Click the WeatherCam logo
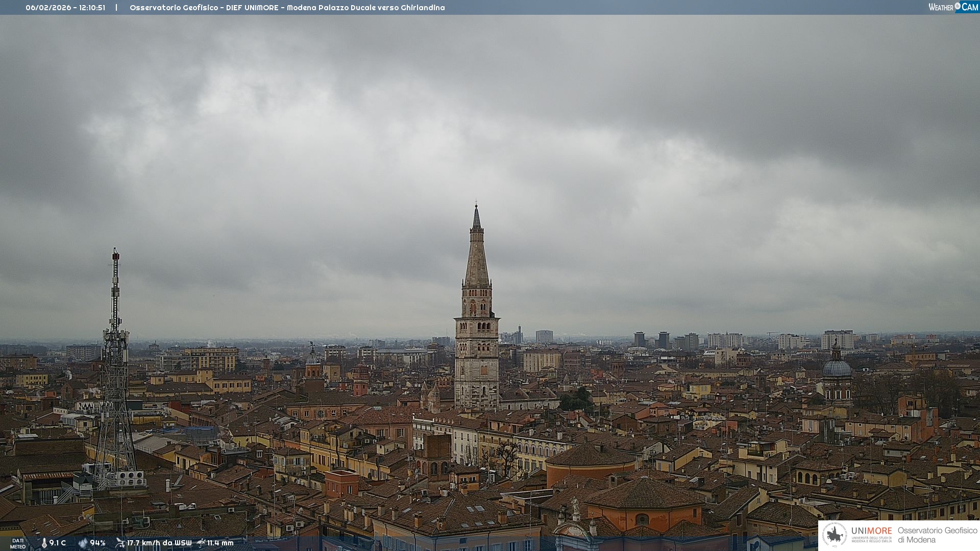This screenshot has height=551, width=980. tap(953, 7)
